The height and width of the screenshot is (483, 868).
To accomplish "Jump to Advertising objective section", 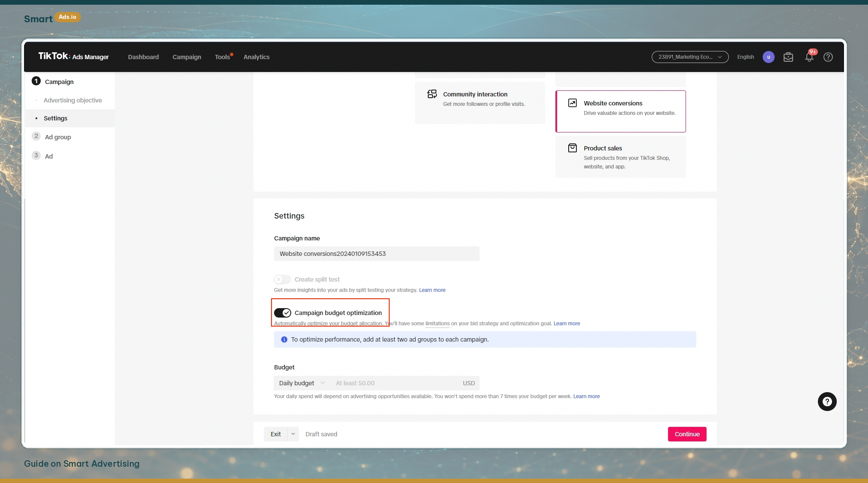I will (x=73, y=100).
